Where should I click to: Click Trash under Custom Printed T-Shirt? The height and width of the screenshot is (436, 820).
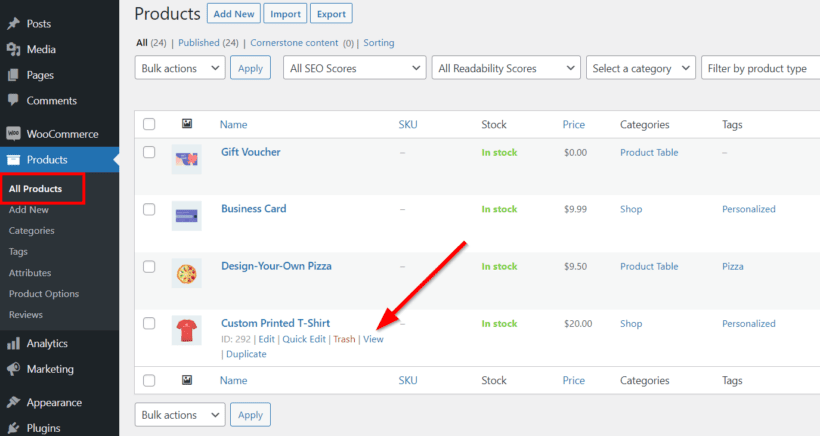click(x=344, y=339)
